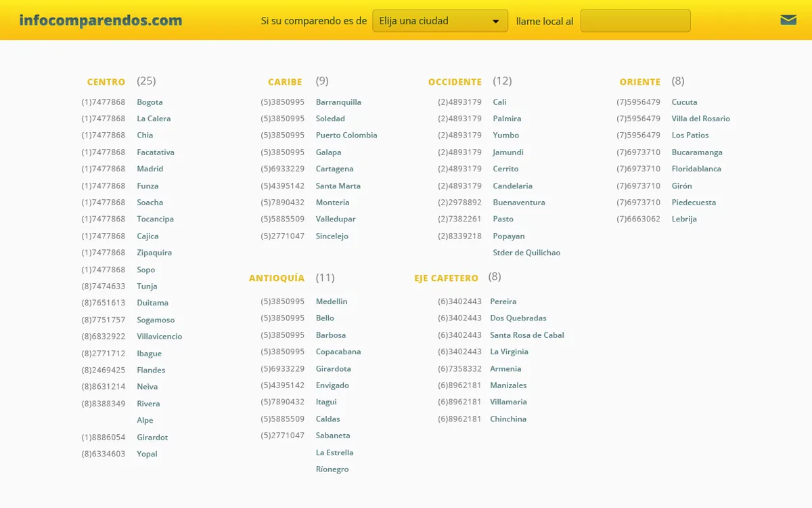812x508 pixels.
Task: Choose Cartagena in the Caribe list
Action: click(x=334, y=169)
